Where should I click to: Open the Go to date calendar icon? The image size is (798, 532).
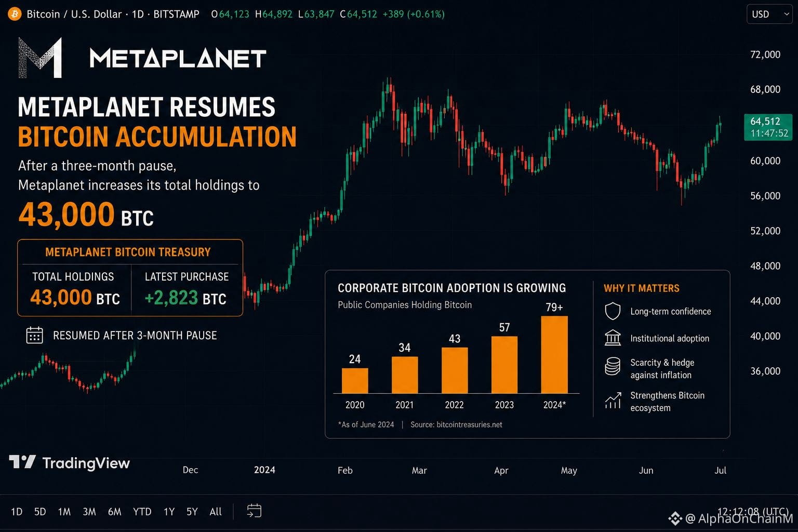tap(254, 511)
